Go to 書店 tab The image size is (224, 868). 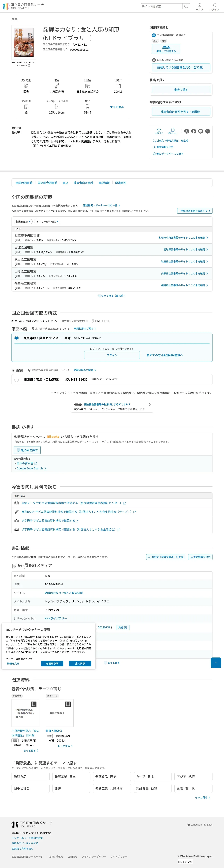(65, 183)
